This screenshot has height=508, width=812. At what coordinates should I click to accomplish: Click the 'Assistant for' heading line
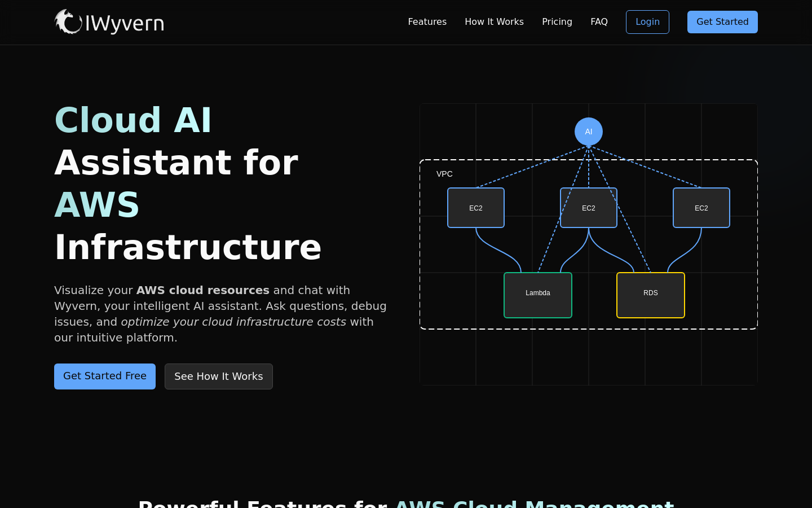pyautogui.click(x=176, y=162)
